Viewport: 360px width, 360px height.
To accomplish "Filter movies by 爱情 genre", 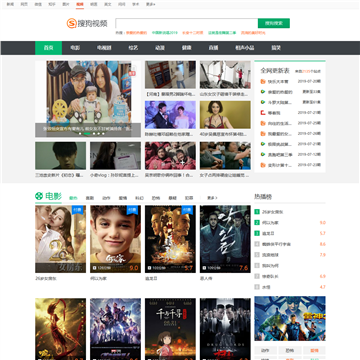I will pos(123,198).
